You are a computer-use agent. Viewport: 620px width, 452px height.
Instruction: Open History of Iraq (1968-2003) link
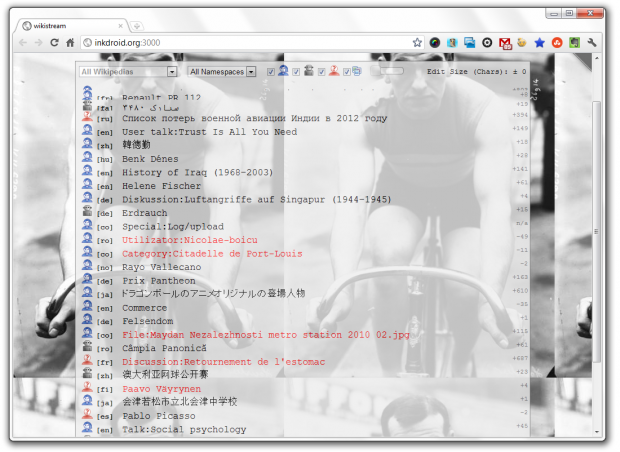(197, 172)
